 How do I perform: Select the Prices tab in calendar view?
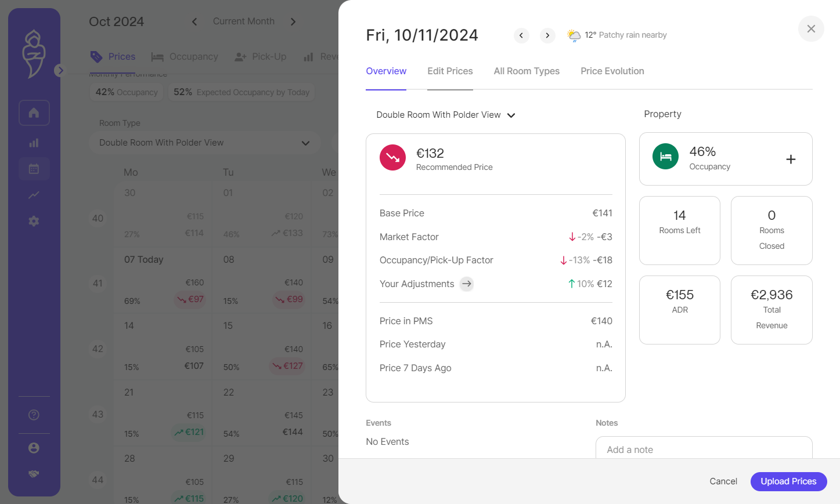113,57
